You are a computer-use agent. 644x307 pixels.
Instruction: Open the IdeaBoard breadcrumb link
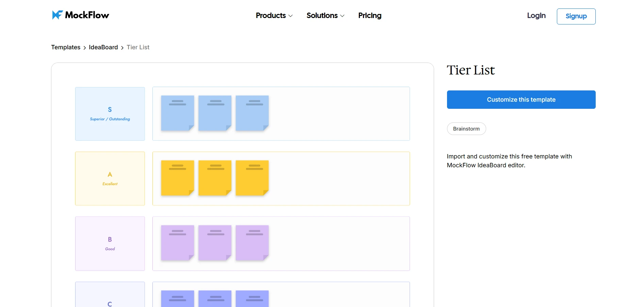[x=103, y=47]
